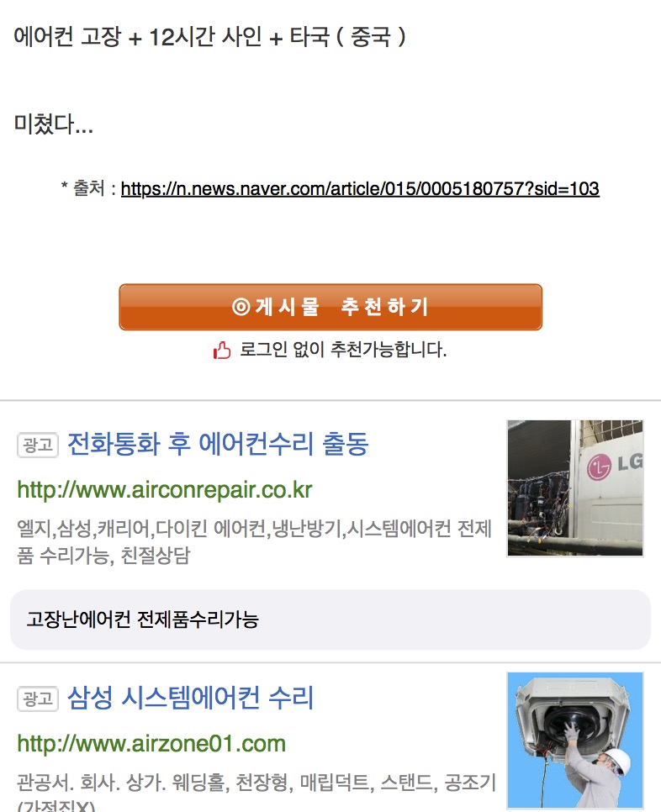The image size is (661, 812).
Task: Click the 미쳤다... text line
Action: [x=53, y=124]
